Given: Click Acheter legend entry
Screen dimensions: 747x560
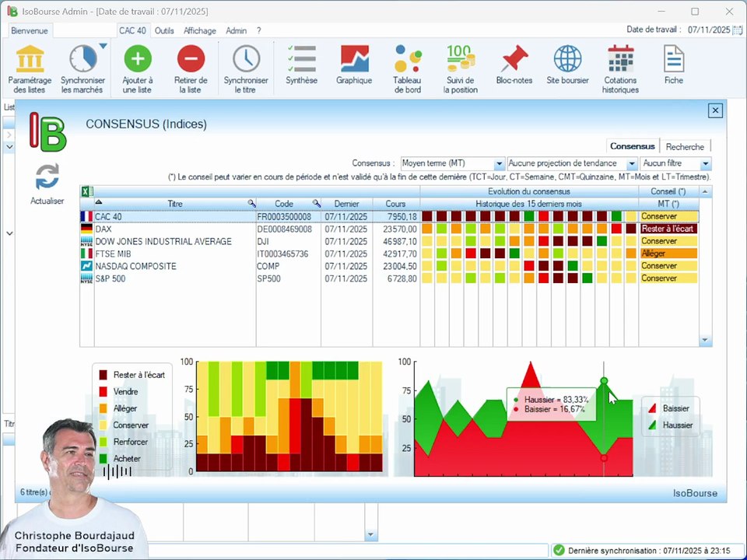Looking at the screenshot, I should pyautogui.click(x=120, y=459).
